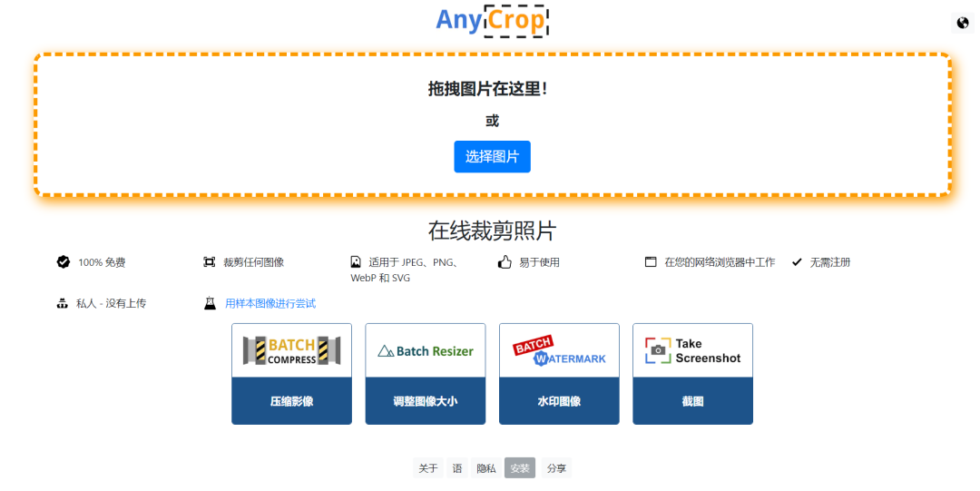Click the 调整图像大小 label

click(426, 401)
